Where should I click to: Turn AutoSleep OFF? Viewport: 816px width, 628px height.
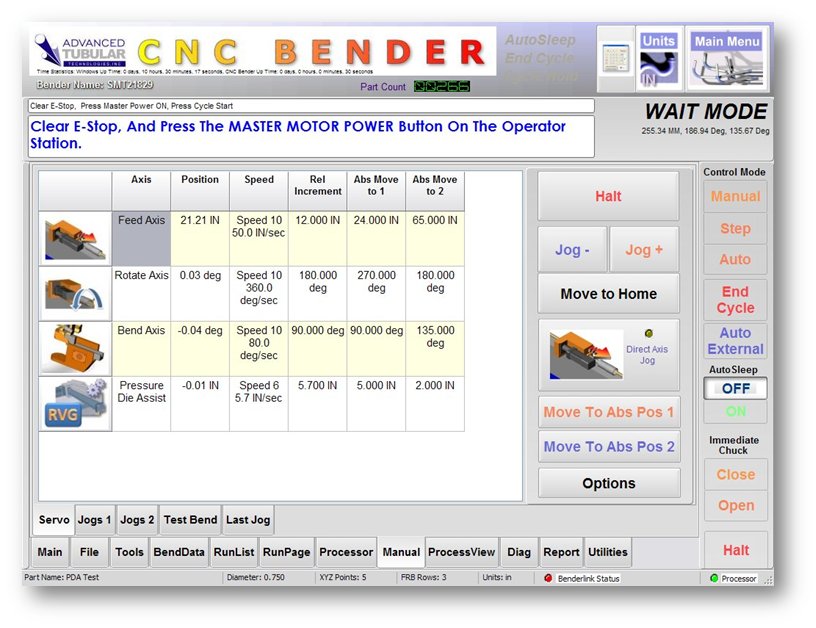coord(735,388)
